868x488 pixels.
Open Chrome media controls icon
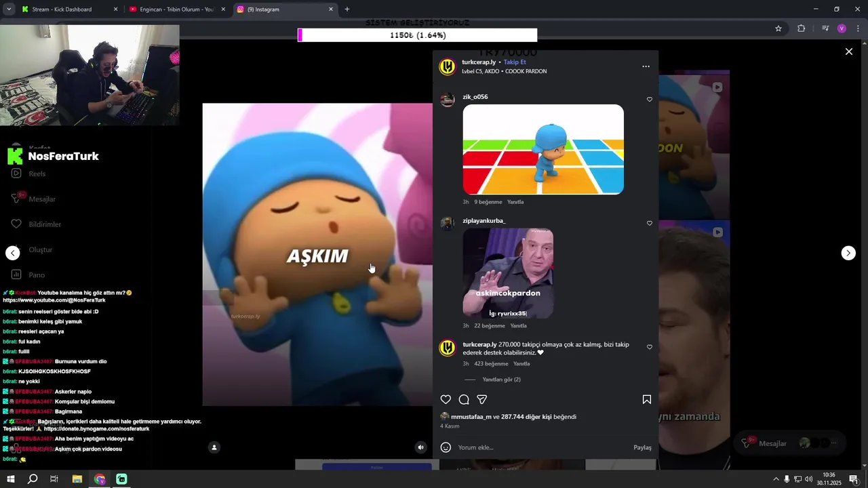[825, 28]
